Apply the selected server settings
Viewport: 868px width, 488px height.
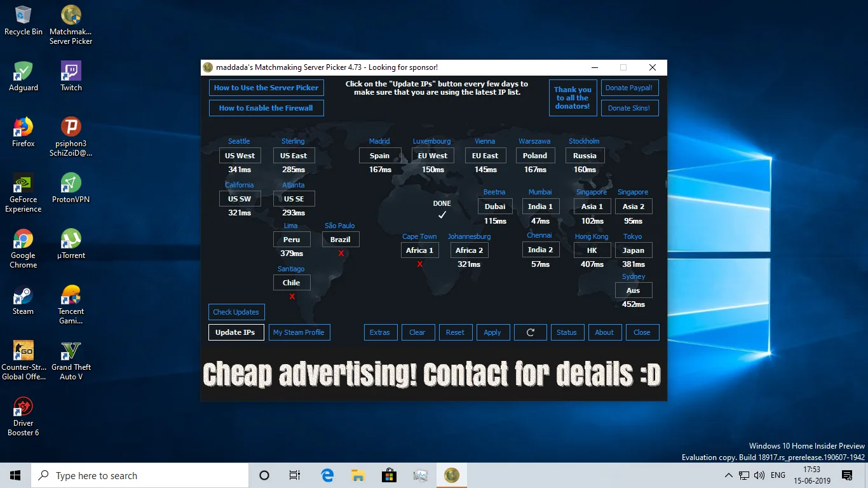(492, 332)
